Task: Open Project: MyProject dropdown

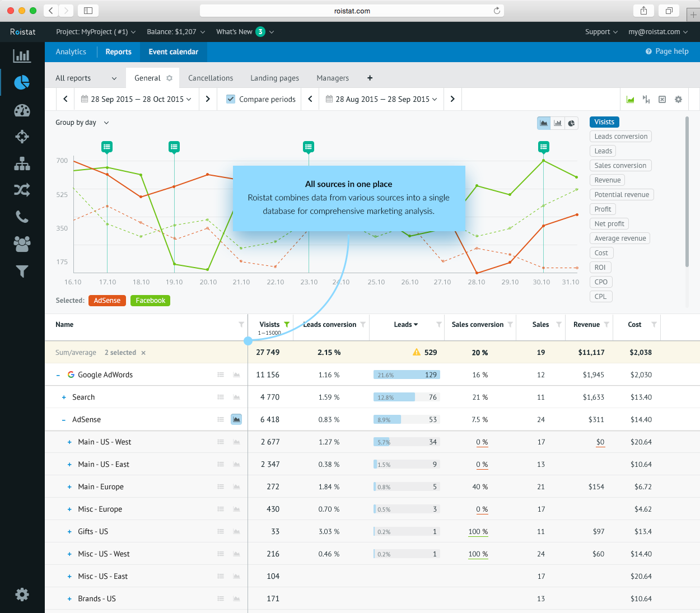Action: tap(96, 32)
